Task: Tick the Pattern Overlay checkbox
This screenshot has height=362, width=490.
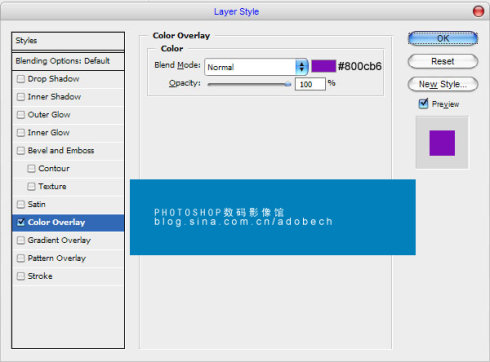Action: 21,258
